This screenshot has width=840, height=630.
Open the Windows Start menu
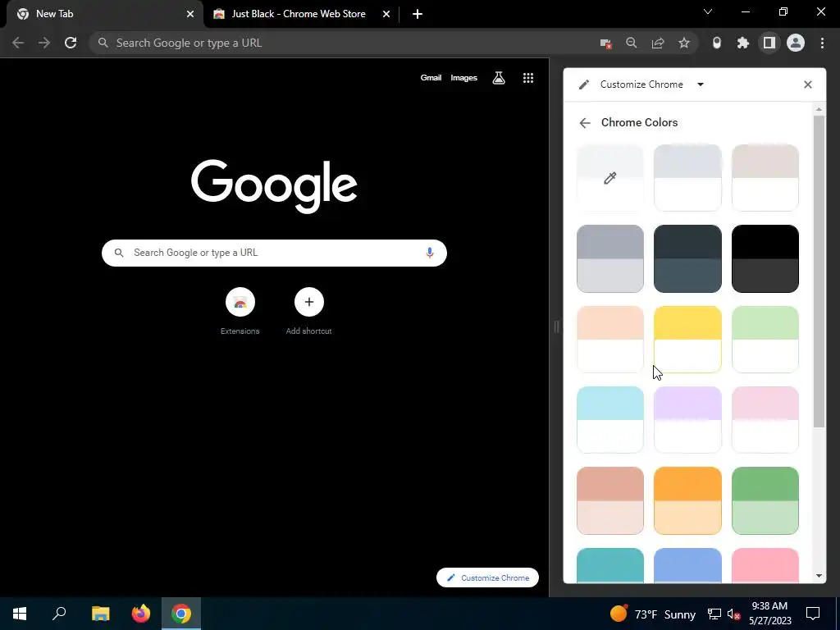tap(20, 614)
